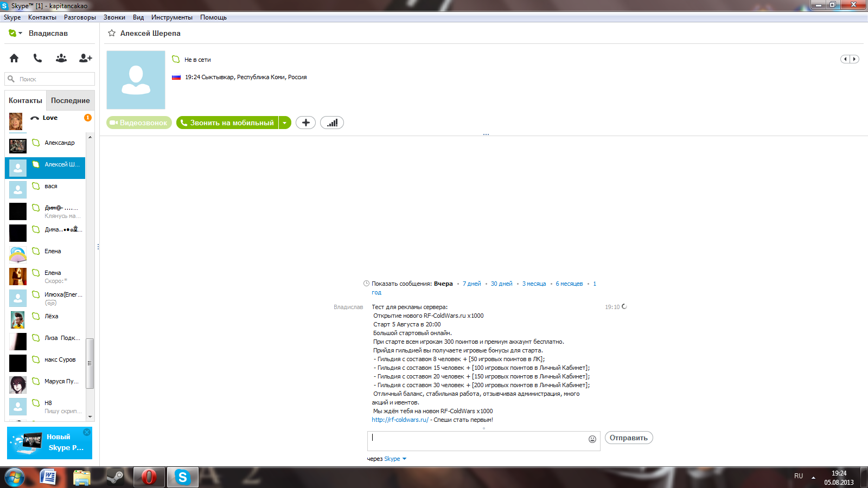Show hidden system tray icons arrow

pos(813,477)
